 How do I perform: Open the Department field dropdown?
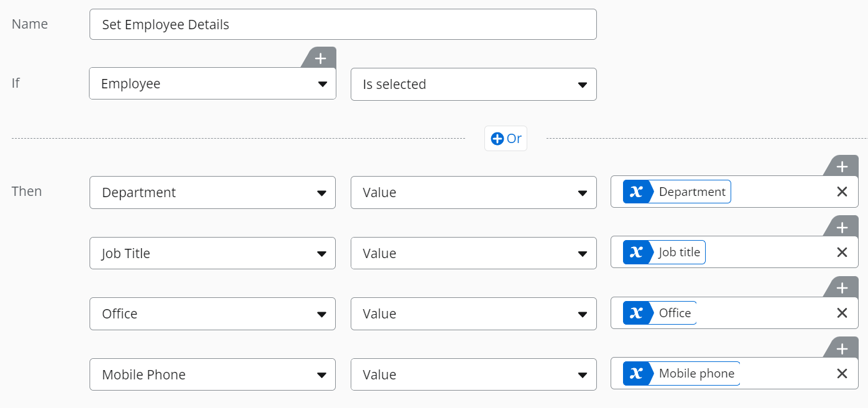(x=213, y=192)
